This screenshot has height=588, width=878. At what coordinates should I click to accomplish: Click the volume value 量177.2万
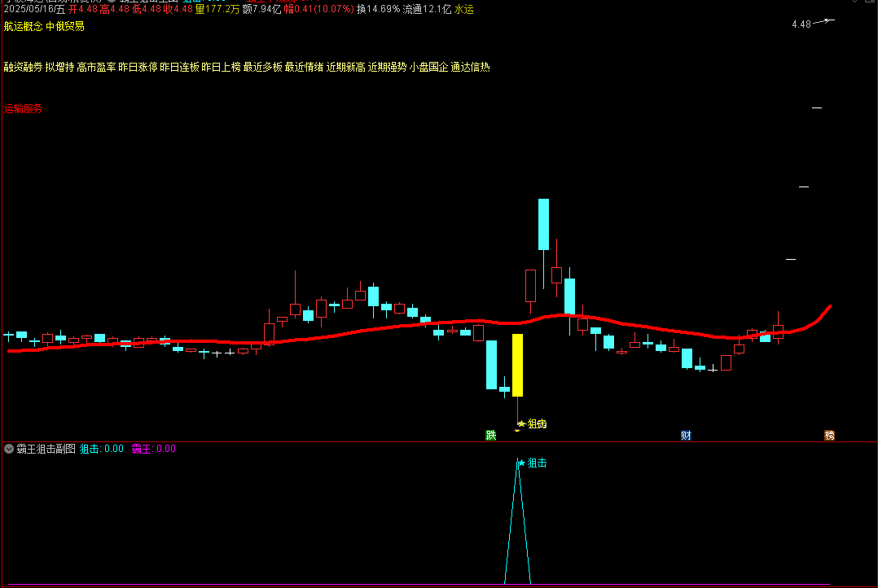click(217, 9)
